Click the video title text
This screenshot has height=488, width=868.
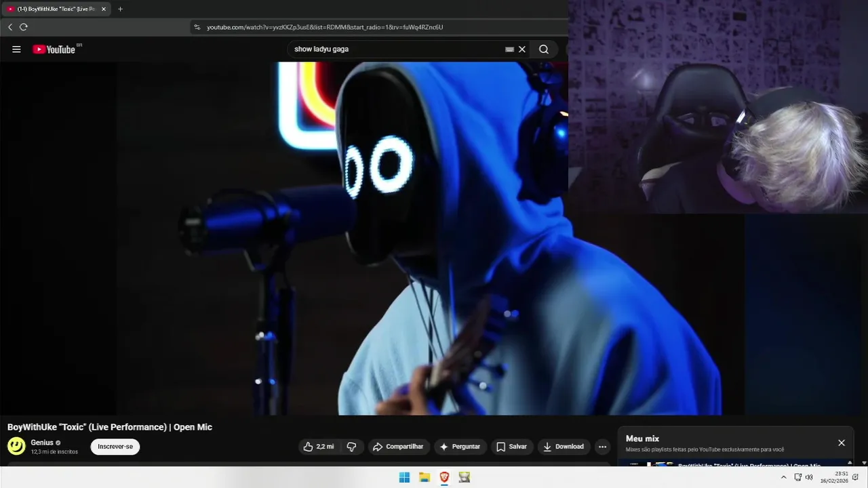pos(110,427)
